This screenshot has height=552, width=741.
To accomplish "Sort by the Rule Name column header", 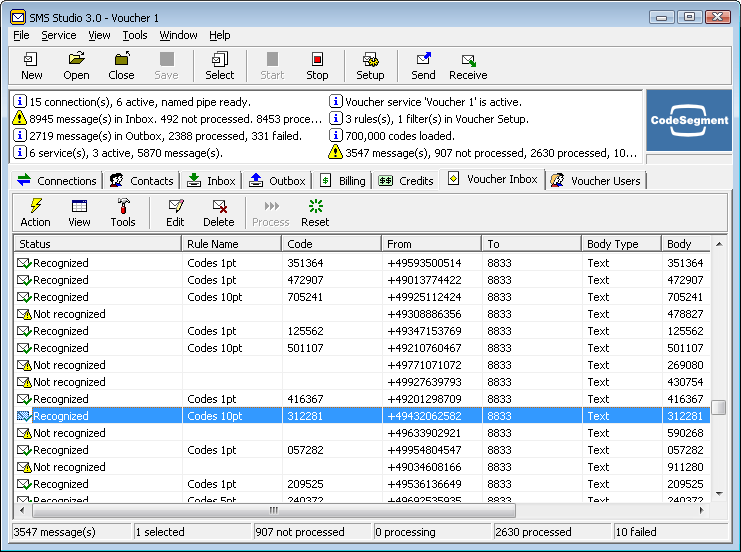I will (231, 244).
